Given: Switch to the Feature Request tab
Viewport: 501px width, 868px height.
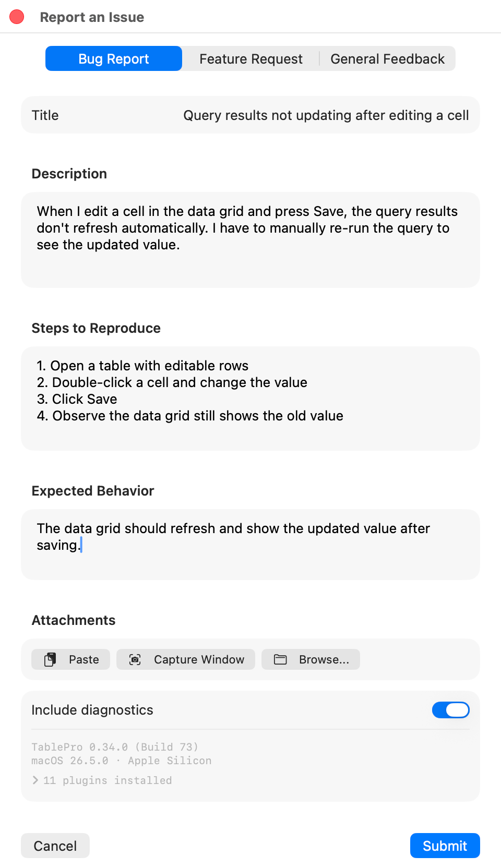Looking at the screenshot, I should pyautogui.click(x=250, y=58).
